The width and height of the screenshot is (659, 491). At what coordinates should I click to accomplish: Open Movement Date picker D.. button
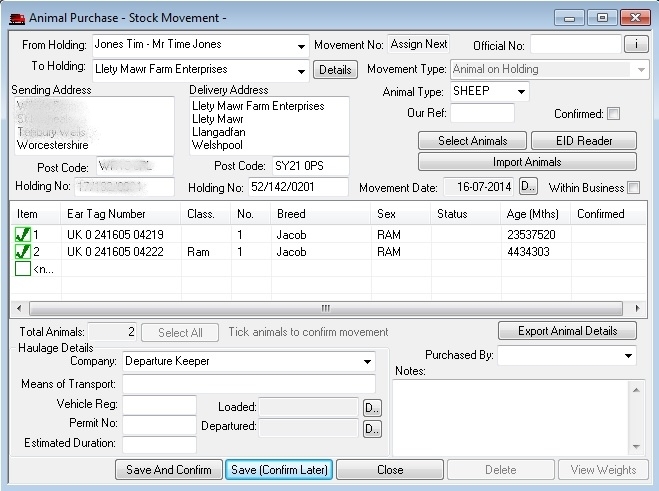529,187
